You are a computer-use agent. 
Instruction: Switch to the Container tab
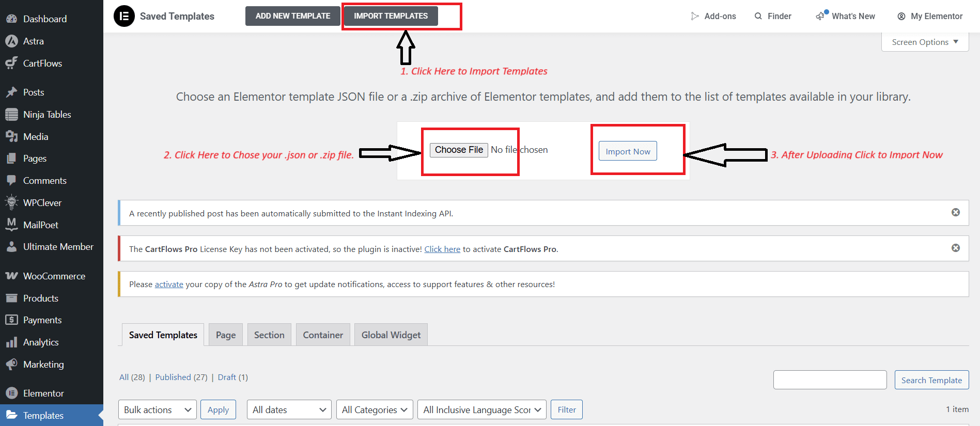coord(323,335)
